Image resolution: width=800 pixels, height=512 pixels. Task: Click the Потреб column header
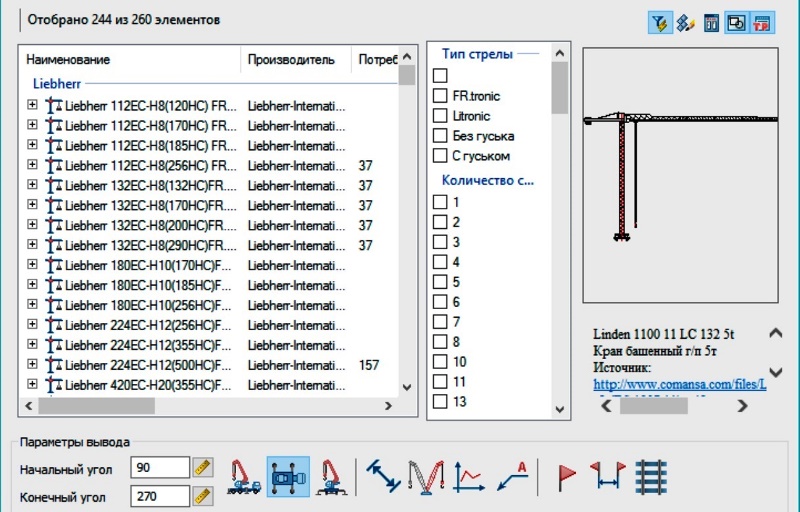(x=376, y=60)
